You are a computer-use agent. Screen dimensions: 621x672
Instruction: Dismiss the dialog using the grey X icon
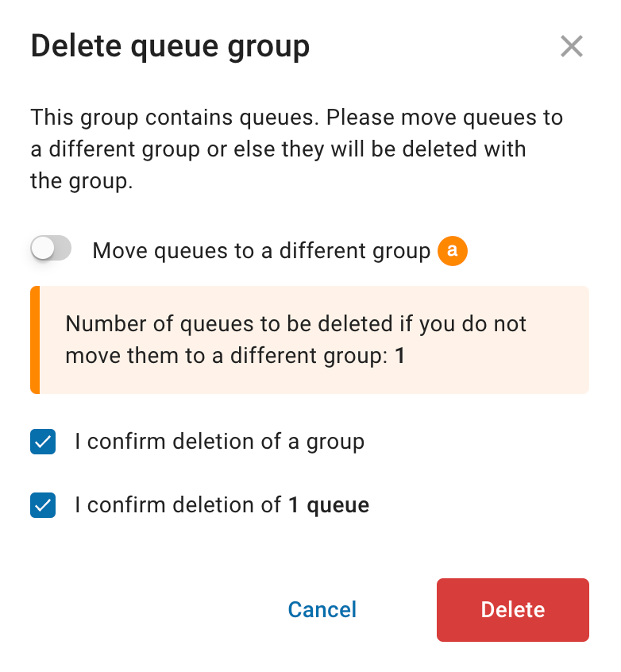coord(571,46)
